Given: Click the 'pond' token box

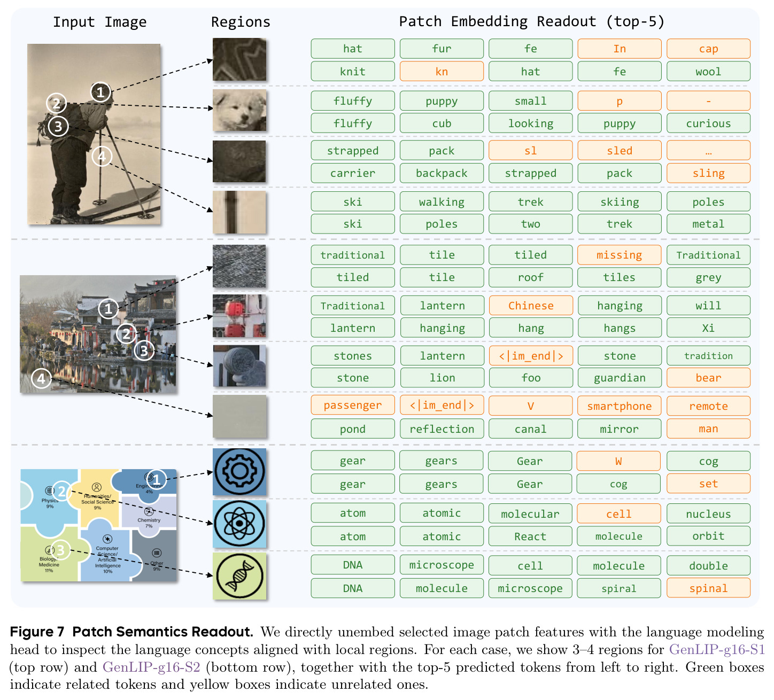Looking at the screenshot, I should (x=353, y=429).
